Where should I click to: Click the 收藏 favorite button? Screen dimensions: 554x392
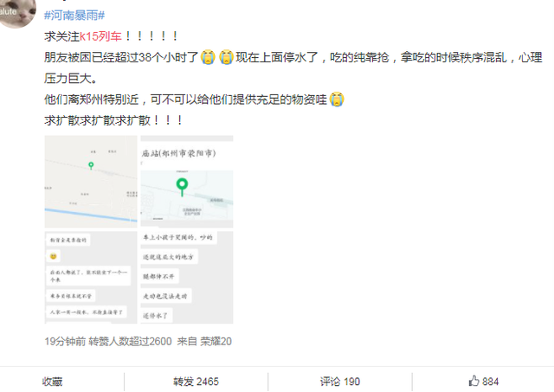[x=52, y=382]
